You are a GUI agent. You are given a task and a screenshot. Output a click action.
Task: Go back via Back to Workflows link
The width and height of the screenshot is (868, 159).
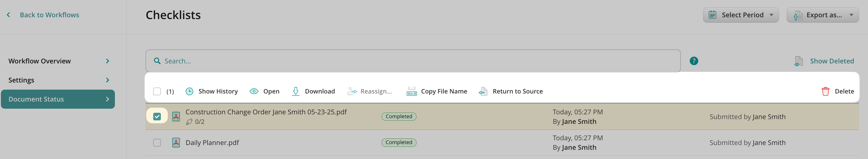point(49,15)
